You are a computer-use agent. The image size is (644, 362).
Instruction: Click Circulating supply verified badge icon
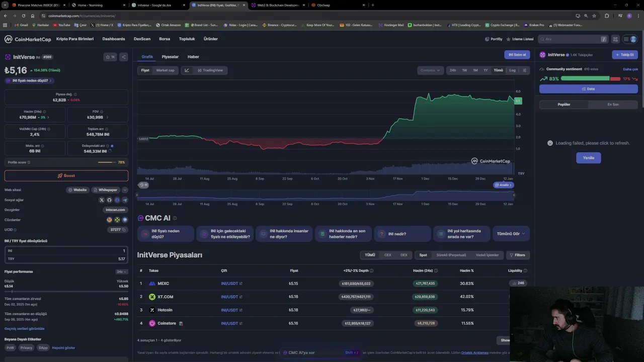tap(112, 146)
